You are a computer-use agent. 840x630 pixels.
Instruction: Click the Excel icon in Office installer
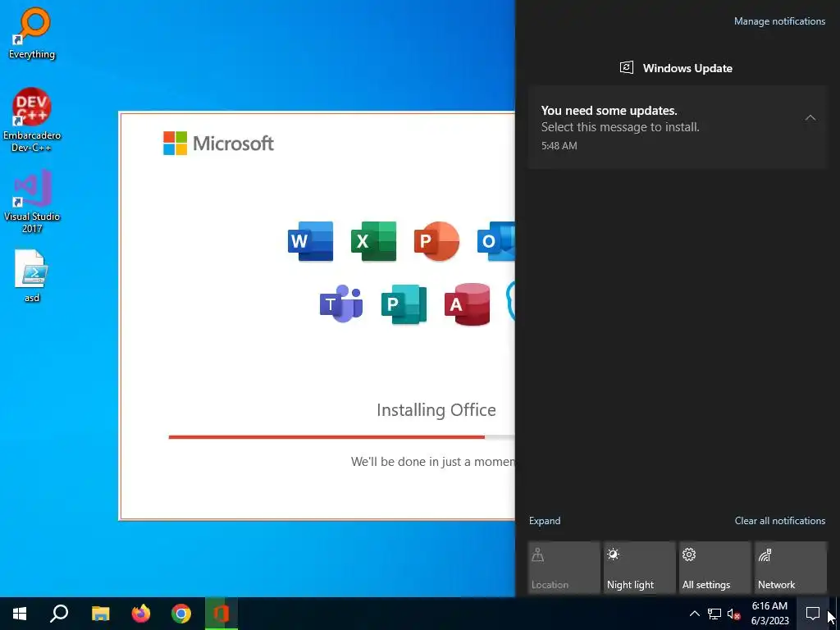tap(373, 241)
